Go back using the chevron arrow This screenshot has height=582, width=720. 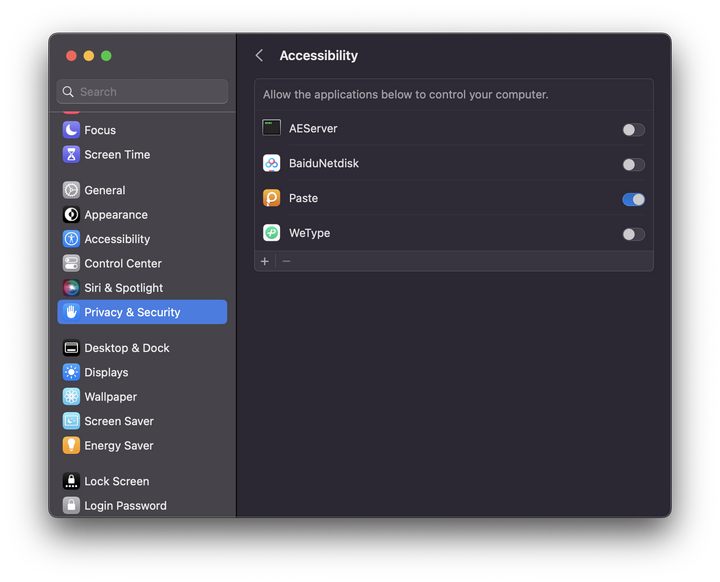click(x=259, y=56)
